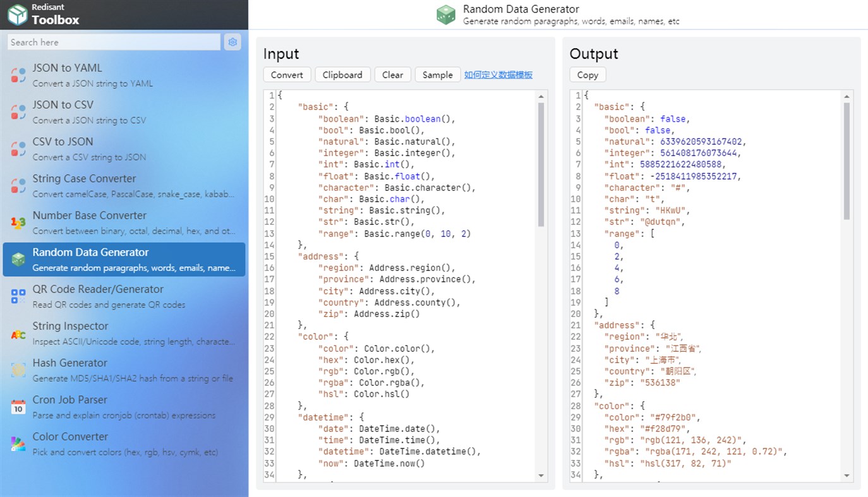Click Output editor scroll up arrow

click(x=847, y=96)
